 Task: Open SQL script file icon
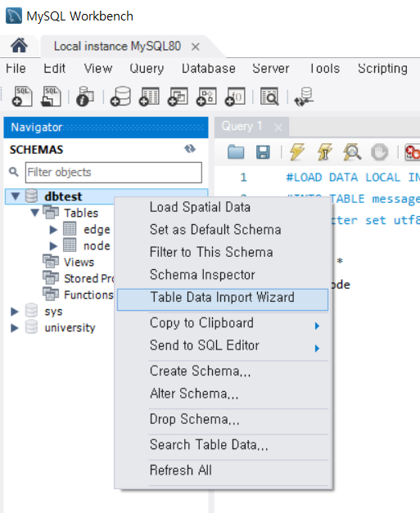[x=51, y=97]
